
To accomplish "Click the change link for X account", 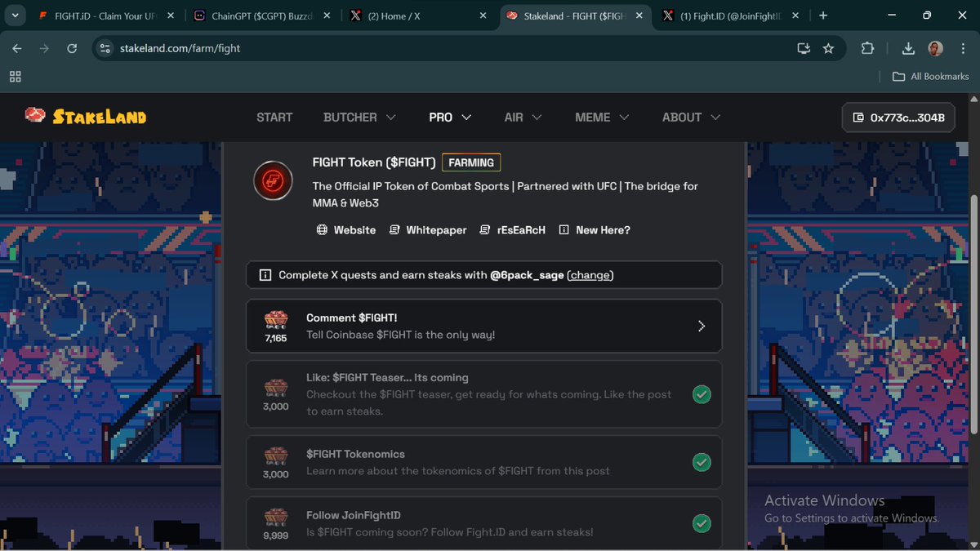I will (x=590, y=275).
